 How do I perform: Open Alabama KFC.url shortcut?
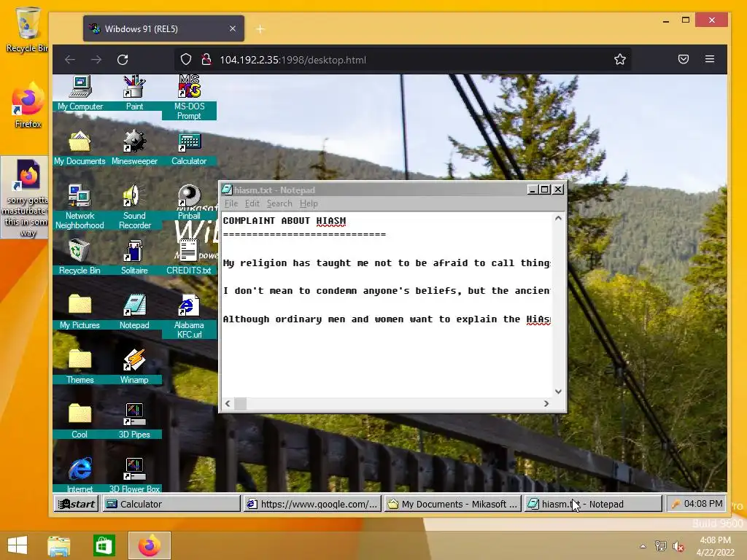click(x=189, y=316)
